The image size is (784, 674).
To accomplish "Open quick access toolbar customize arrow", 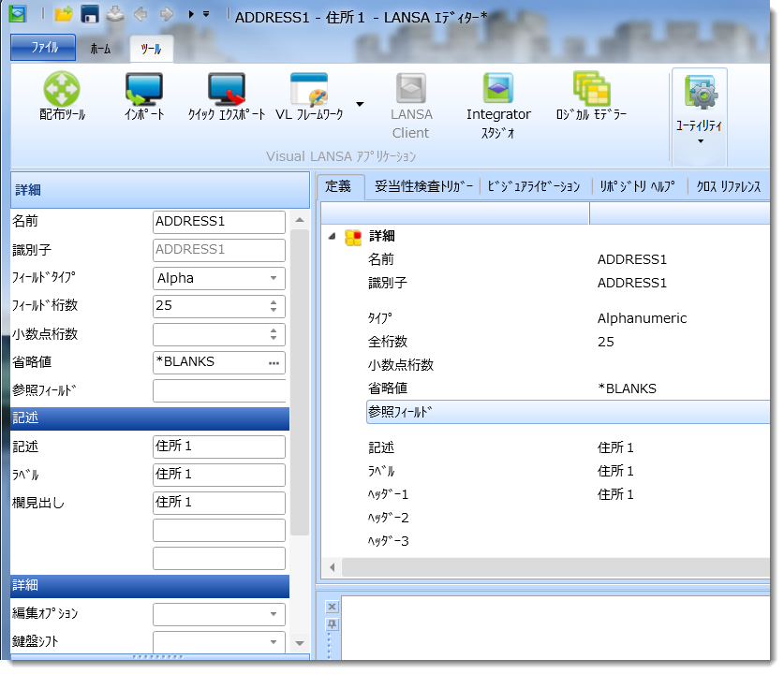I will tap(206, 14).
